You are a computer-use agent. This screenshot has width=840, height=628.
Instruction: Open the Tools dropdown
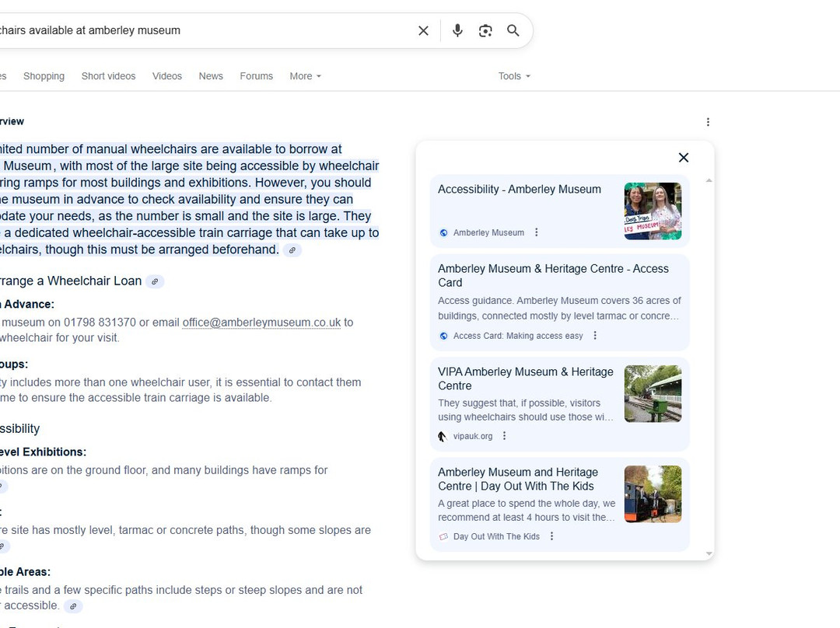(x=514, y=76)
